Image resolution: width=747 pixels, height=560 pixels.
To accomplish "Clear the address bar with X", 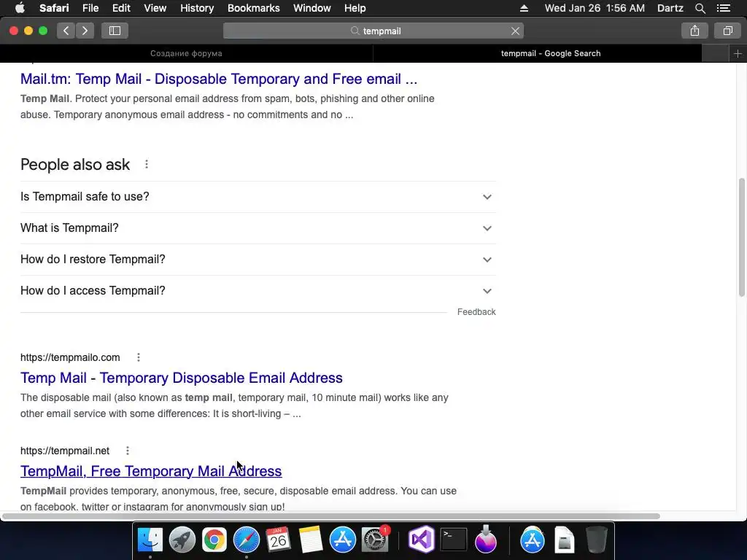I will [x=515, y=31].
